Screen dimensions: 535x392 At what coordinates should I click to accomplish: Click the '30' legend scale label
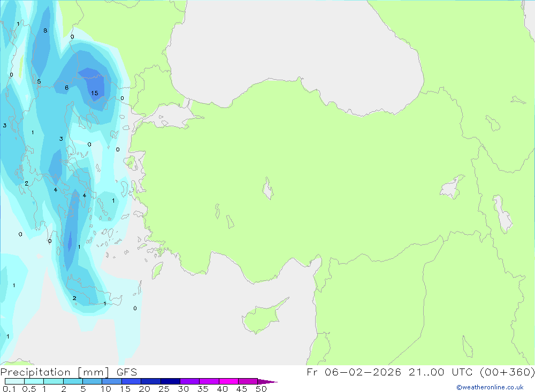[x=184, y=389]
